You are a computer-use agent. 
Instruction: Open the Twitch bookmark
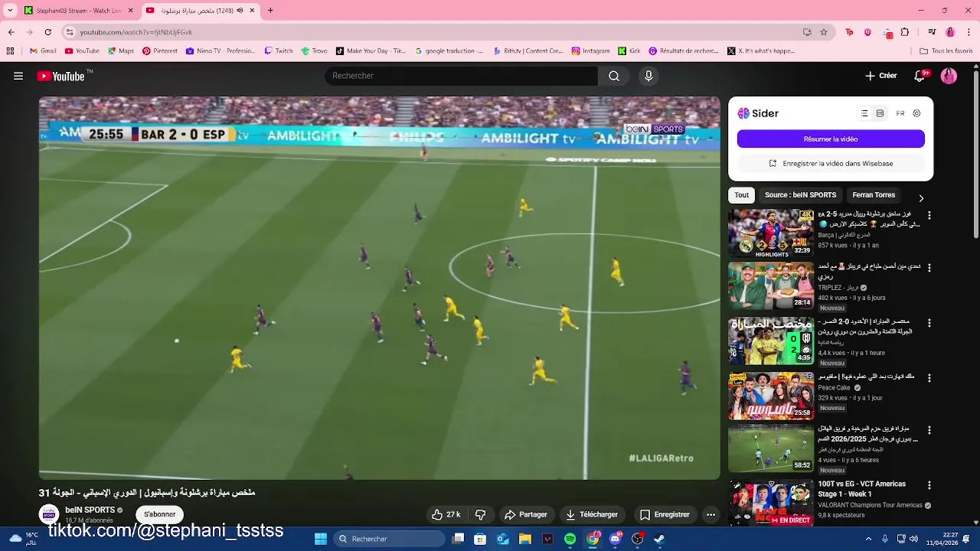tap(279, 51)
